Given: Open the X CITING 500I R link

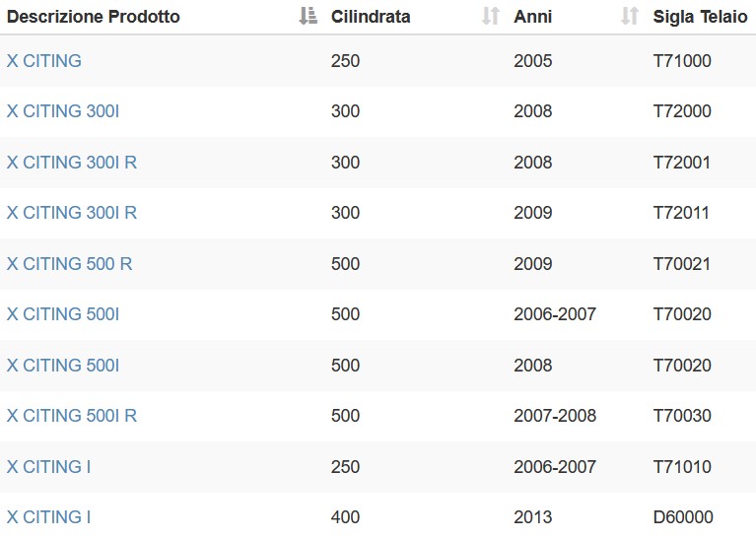Looking at the screenshot, I should pos(72,415).
